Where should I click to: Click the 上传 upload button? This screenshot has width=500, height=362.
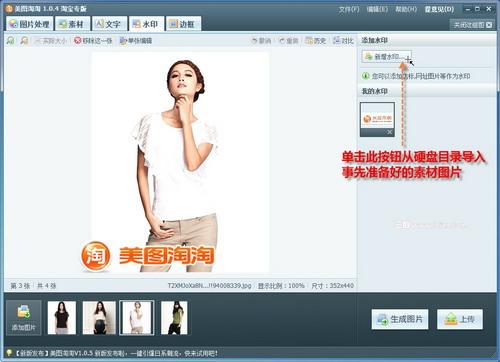click(460, 319)
